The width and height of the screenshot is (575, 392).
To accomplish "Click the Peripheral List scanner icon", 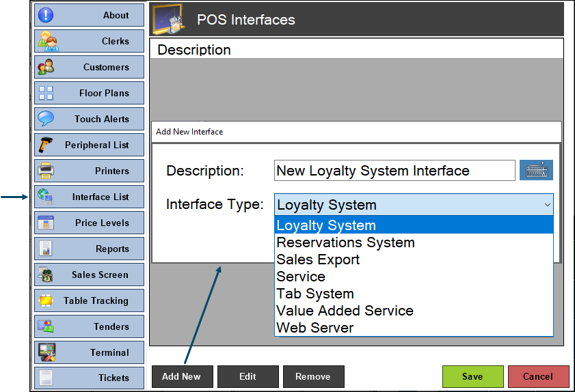I will click(x=46, y=145).
